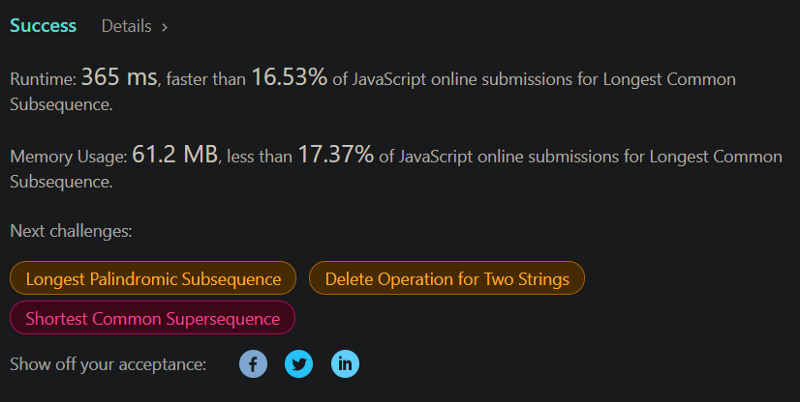The width and height of the screenshot is (800, 402).
Task: Share the result via LinkedIn icon
Action: [x=345, y=364]
